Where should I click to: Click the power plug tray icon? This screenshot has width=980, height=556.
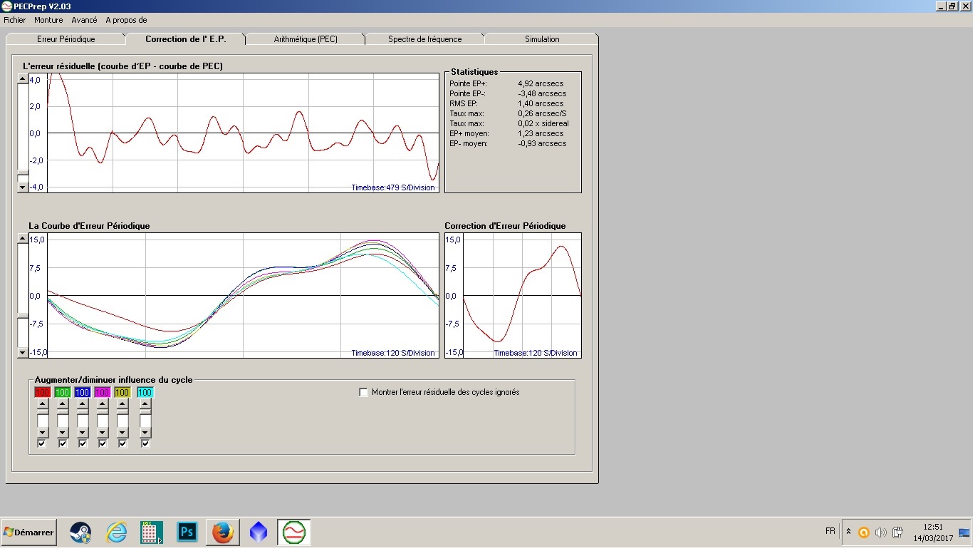[x=897, y=532]
